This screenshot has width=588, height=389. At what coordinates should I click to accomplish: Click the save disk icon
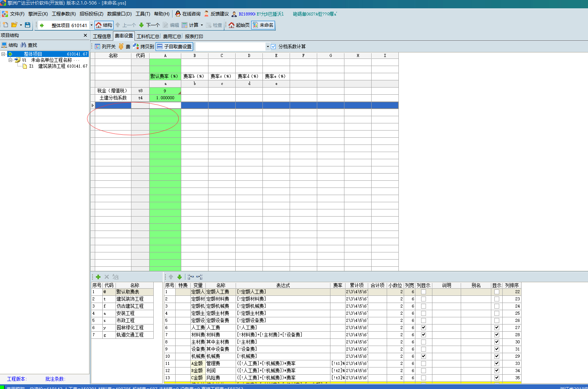(x=28, y=25)
